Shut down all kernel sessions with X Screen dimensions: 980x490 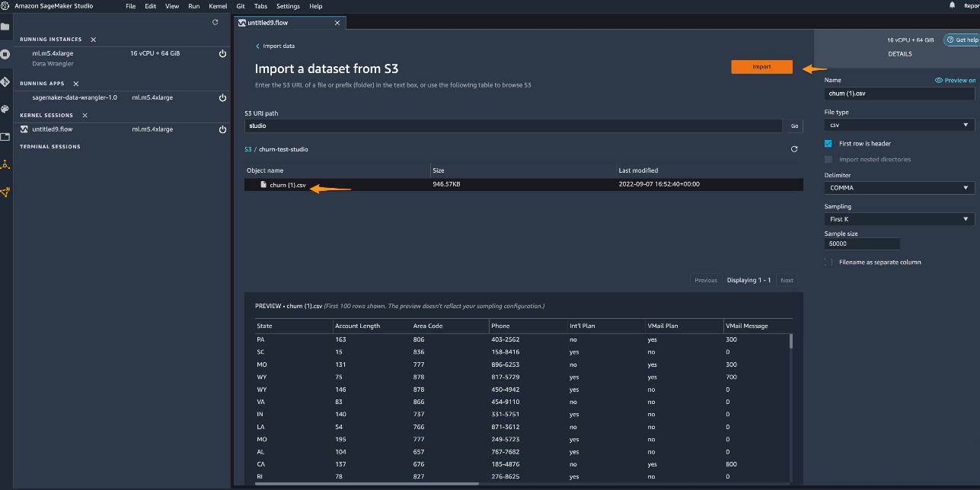pyautogui.click(x=85, y=116)
